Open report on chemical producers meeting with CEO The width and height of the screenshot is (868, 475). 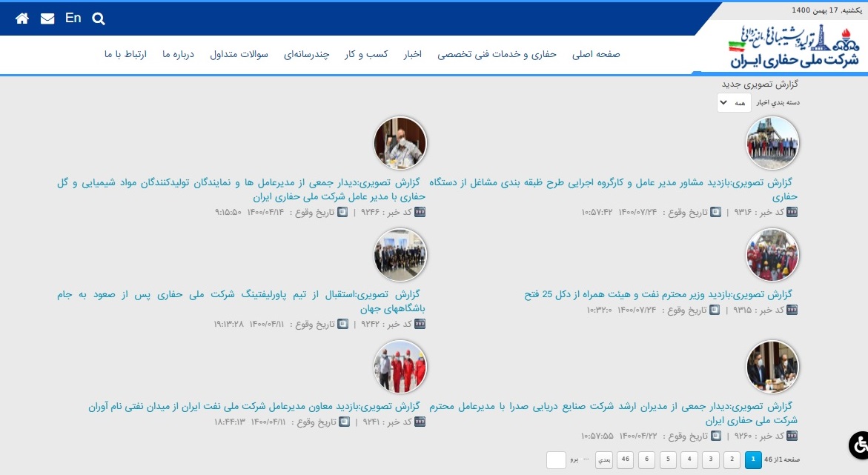pyautogui.click(x=242, y=190)
